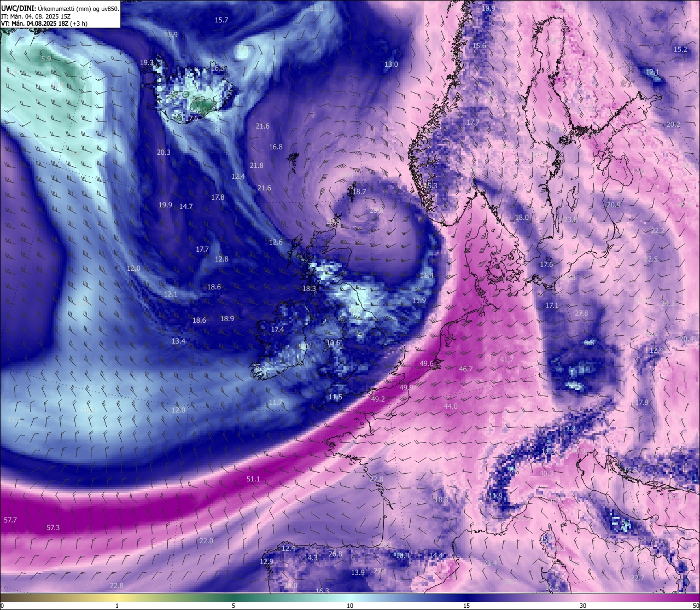
Task: Click the 5 tick on the color scale
Action: point(234,605)
